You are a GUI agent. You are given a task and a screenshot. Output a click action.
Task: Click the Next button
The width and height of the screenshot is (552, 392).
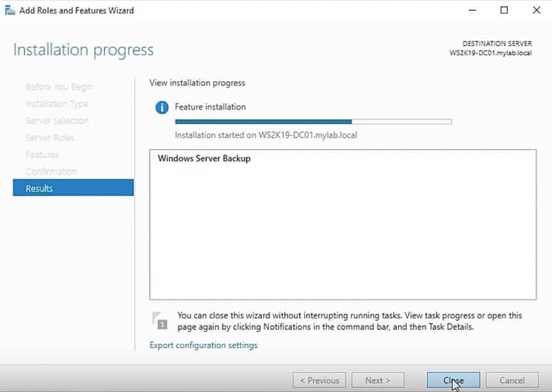click(378, 380)
